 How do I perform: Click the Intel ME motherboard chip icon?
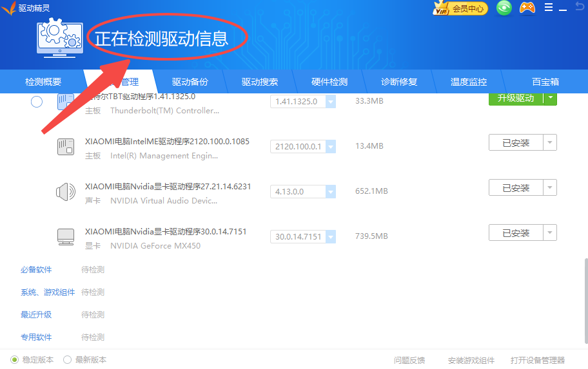pyautogui.click(x=66, y=146)
